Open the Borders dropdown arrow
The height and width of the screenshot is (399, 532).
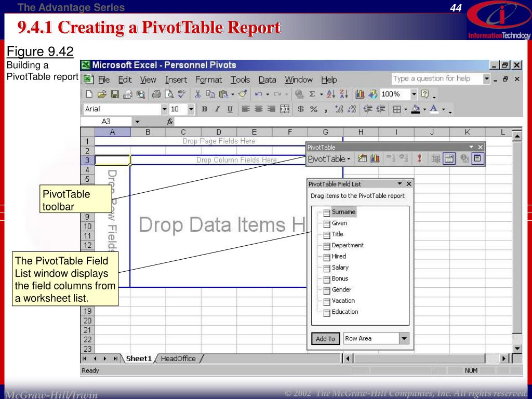pyautogui.click(x=406, y=110)
